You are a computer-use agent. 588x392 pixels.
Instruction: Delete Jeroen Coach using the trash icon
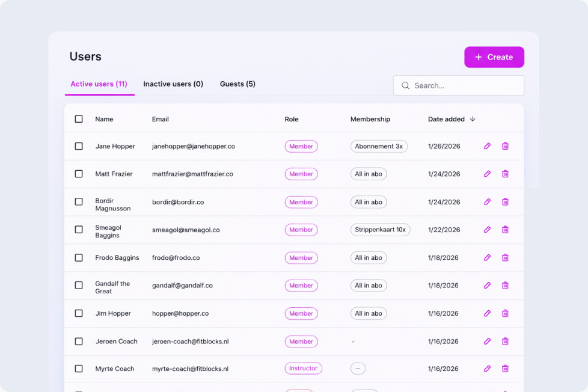505,341
